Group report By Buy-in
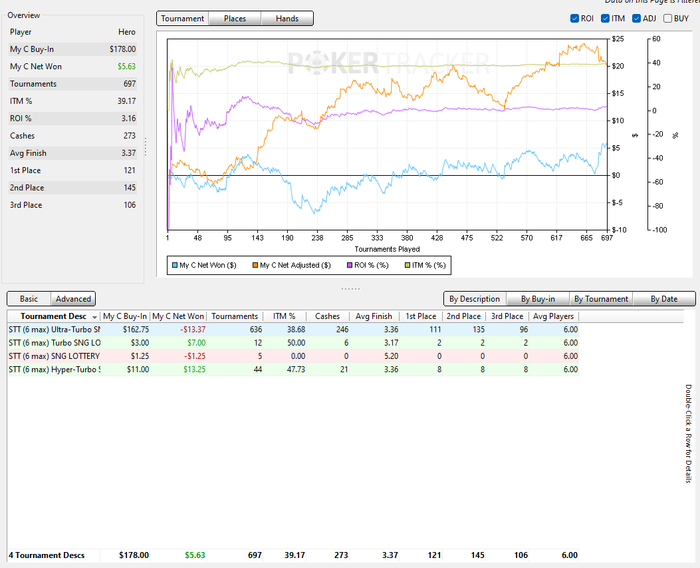 pyautogui.click(x=538, y=299)
